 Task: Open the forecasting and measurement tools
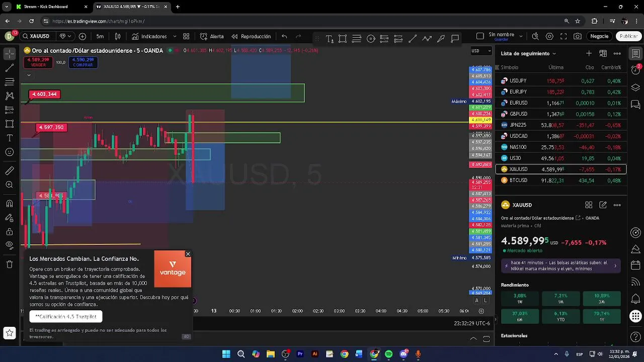point(9,110)
